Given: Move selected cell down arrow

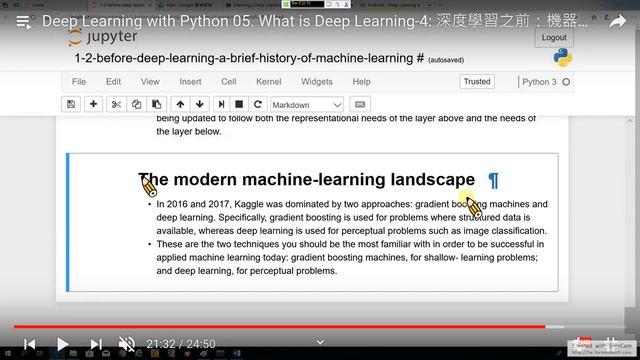Looking at the screenshot, I should (x=200, y=104).
